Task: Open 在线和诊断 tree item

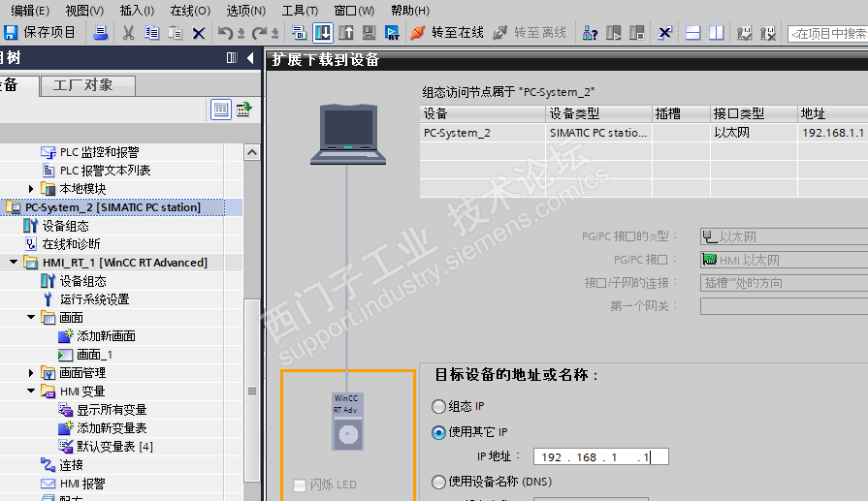Action: 71,244
